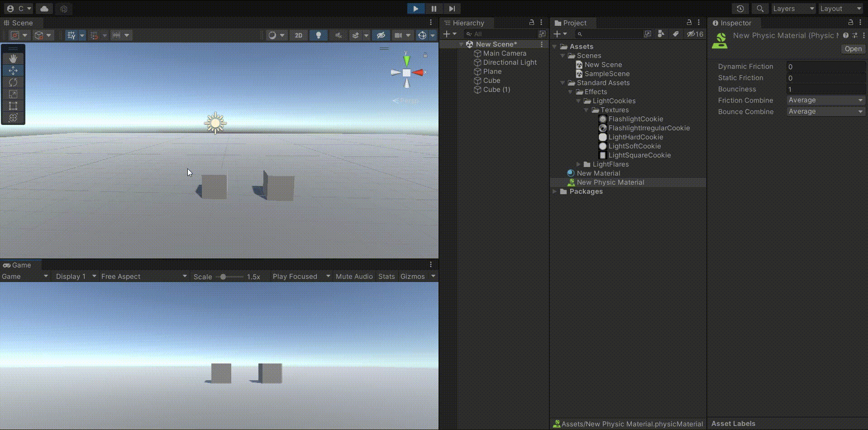Image resolution: width=868 pixels, height=430 pixels.
Task: Toggle Scene lighting lightbulb
Action: tap(319, 35)
